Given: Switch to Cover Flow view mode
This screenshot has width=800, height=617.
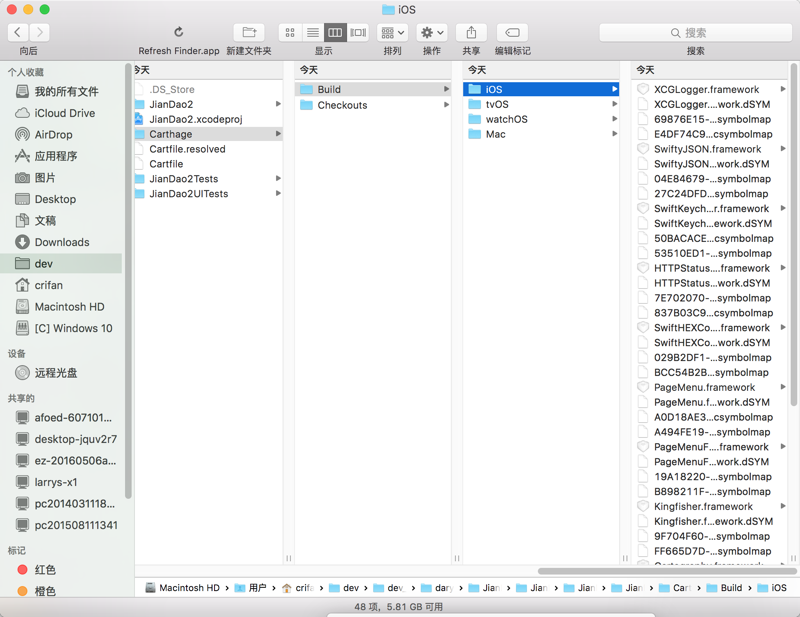Looking at the screenshot, I should pos(358,33).
